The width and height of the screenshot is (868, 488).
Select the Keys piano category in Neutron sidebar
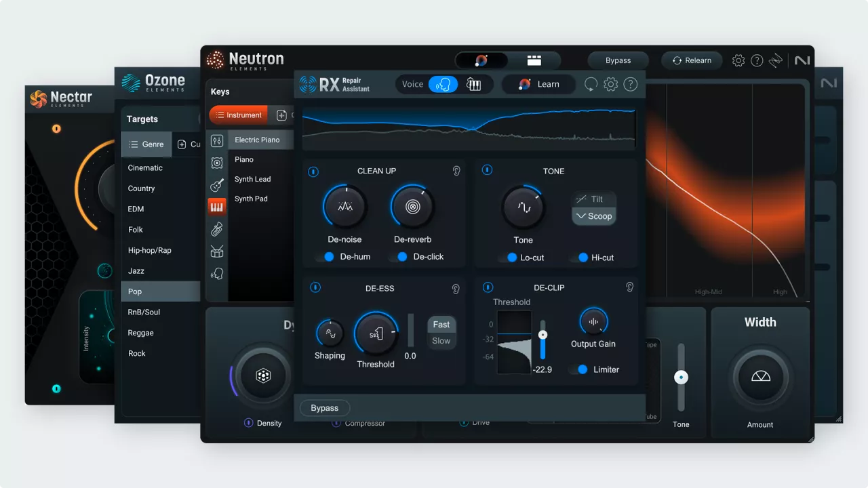tap(217, 207)
